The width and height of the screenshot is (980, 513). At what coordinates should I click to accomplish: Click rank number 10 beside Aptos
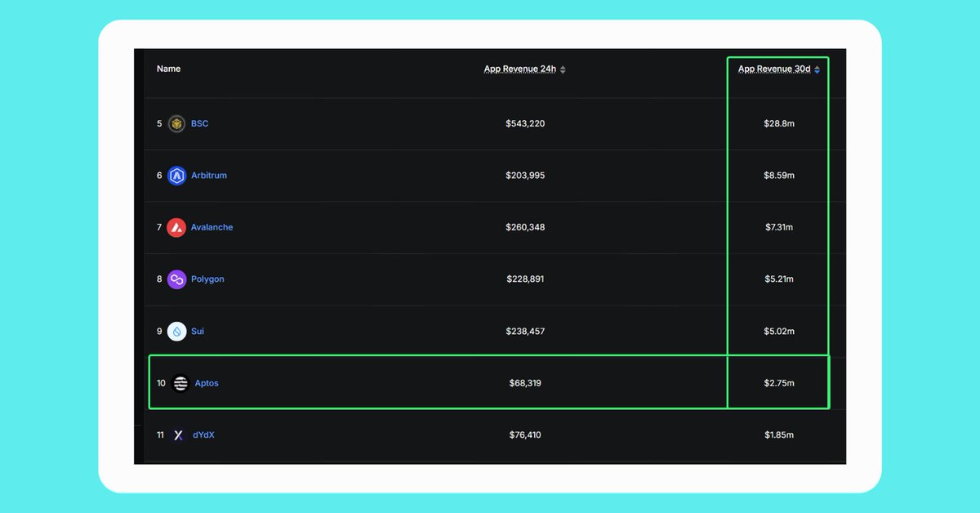[161, 383]
